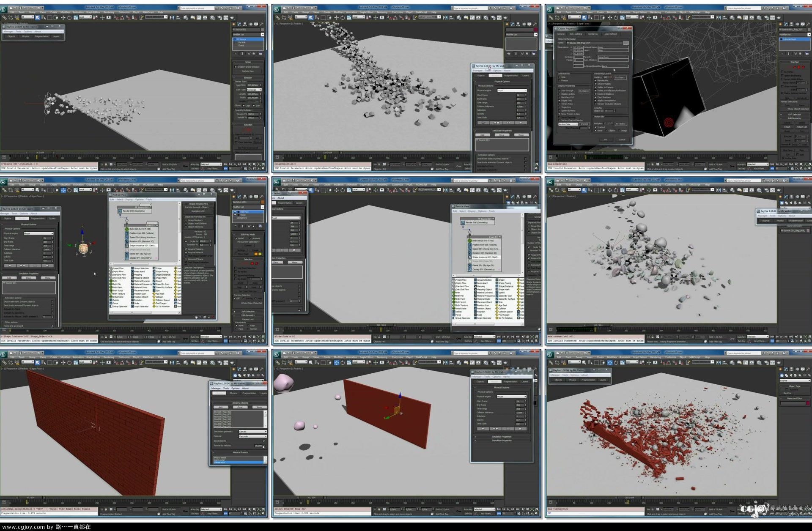Expand Soft Selection rollout in Object Properties screenshot

tap(795, 115)
